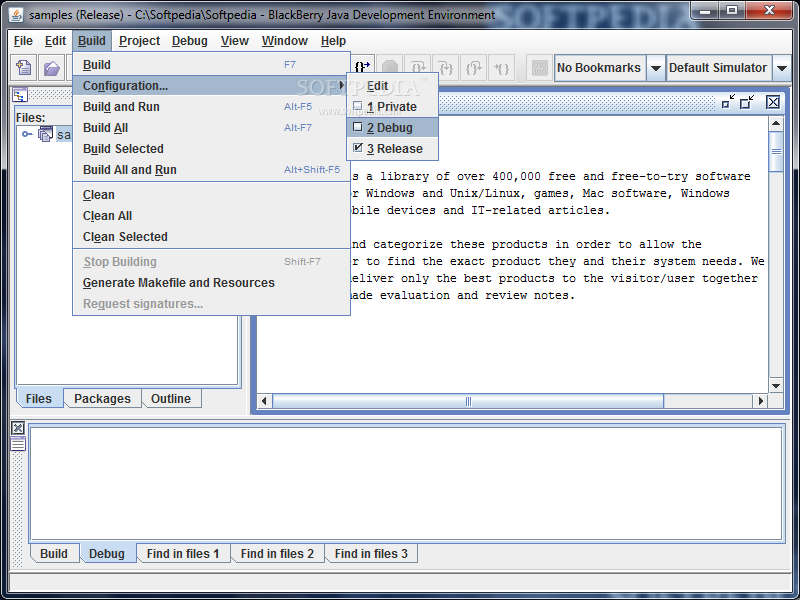Choose Build and Run entry

pos(211,107)
